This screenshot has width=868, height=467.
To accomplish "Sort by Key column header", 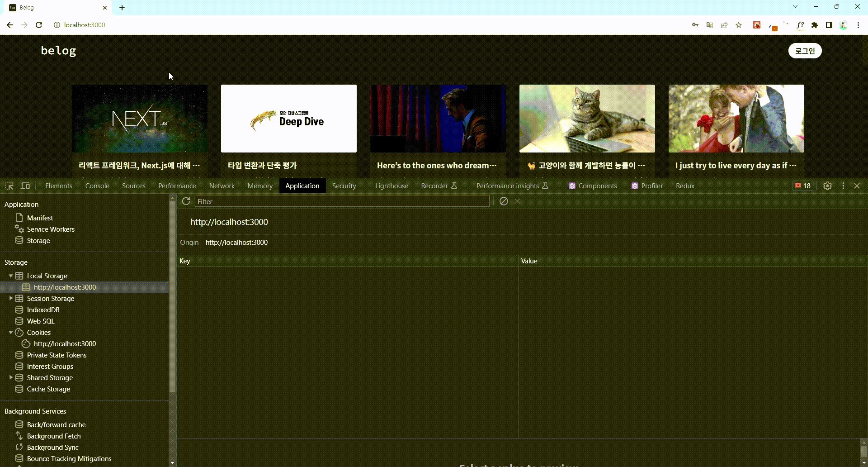I will (348, 261).
